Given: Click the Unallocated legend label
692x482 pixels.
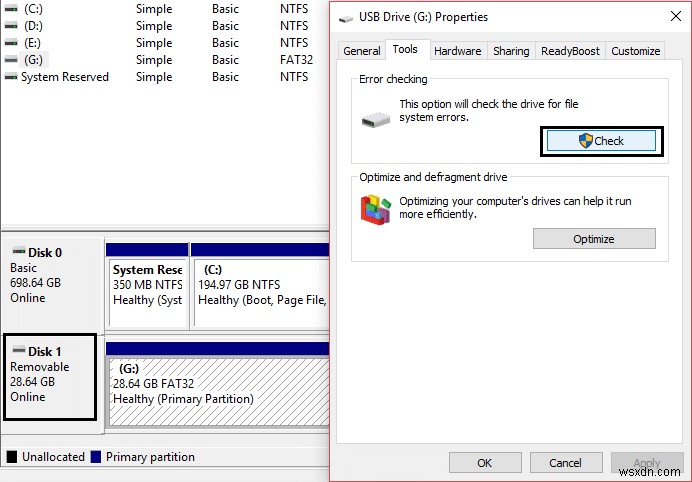Looking at the screenshot, I should [x=53, y=456].
